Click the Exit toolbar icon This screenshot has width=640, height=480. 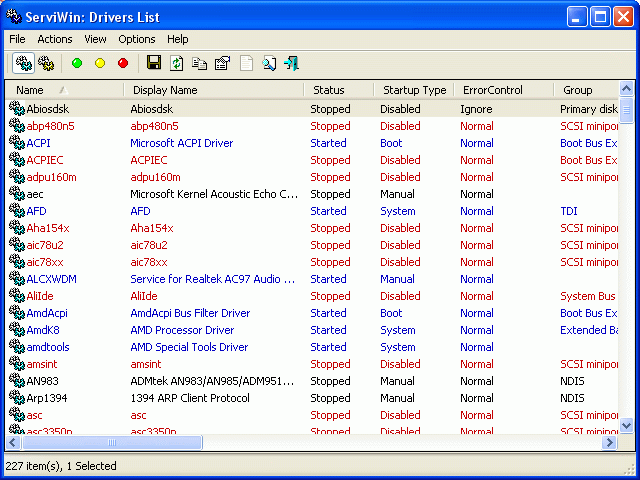[x=292, y=63]
